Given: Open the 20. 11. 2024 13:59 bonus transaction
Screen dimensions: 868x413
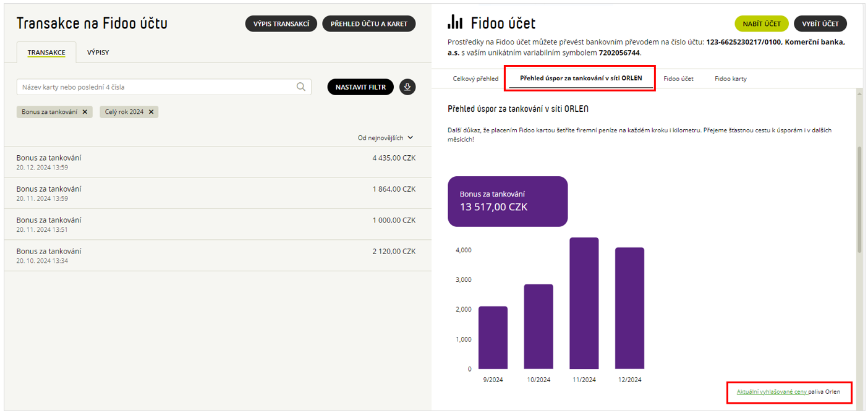Looking at the screenshot, I should (x=218, y=193).
